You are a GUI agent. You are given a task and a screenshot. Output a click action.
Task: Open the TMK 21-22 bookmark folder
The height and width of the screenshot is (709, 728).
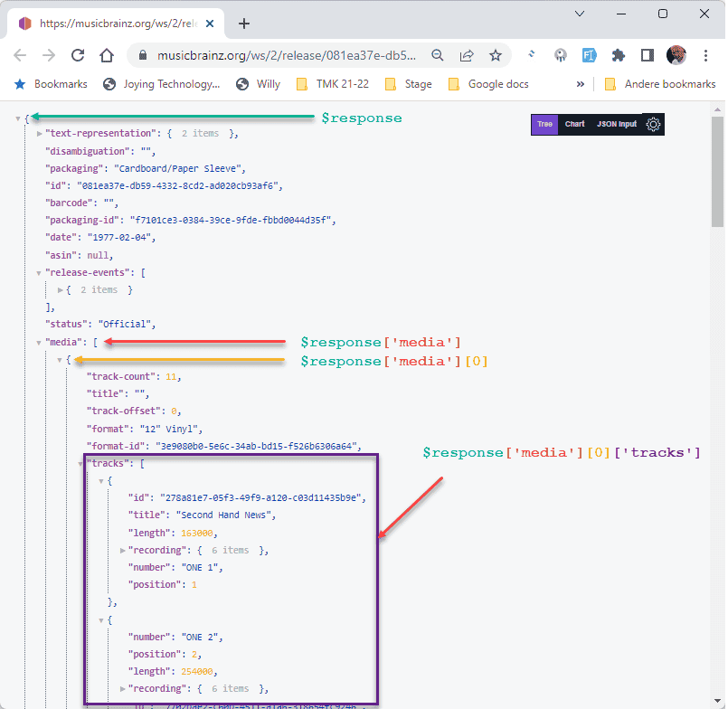pos(333,84)
